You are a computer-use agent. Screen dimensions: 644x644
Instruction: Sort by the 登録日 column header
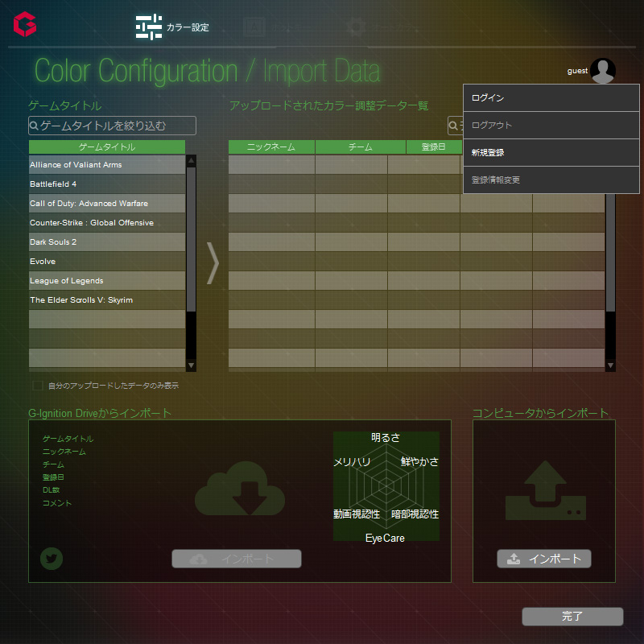click(434, 147)
